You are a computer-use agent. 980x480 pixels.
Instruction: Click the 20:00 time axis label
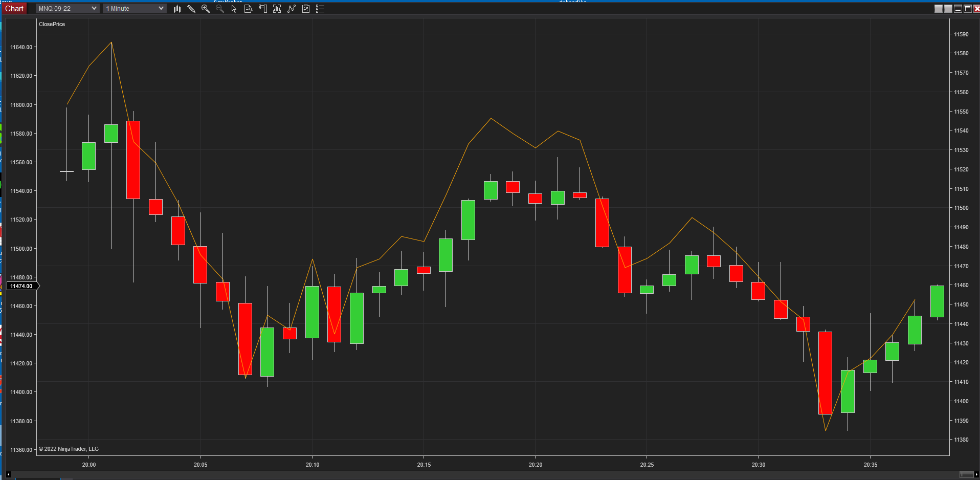click(89, 465)
